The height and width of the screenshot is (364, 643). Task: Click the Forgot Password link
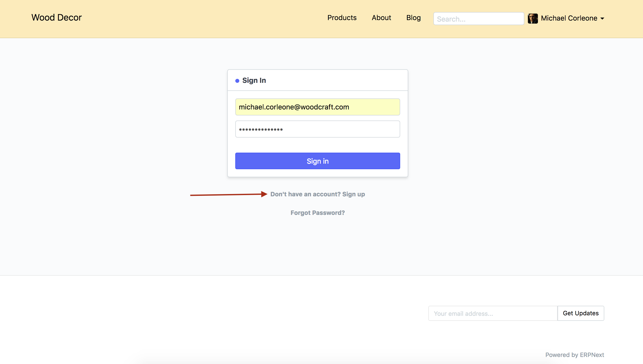click(317, 213)
